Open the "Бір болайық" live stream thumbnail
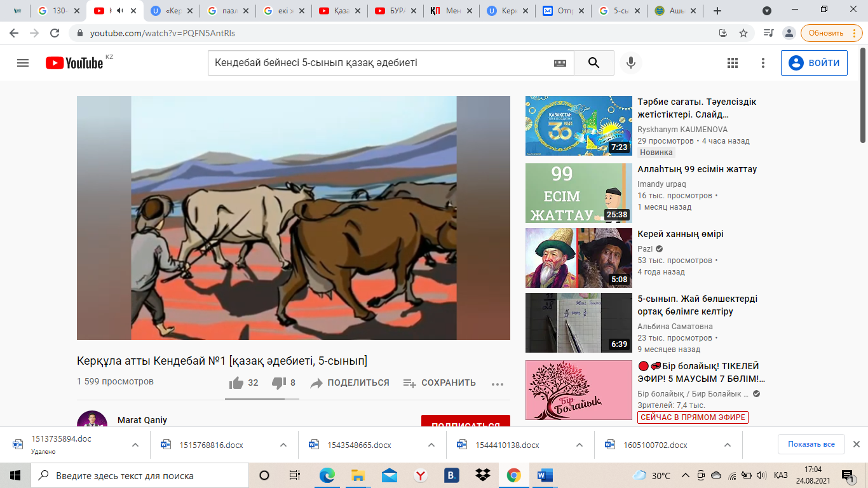 click(579, 390)
